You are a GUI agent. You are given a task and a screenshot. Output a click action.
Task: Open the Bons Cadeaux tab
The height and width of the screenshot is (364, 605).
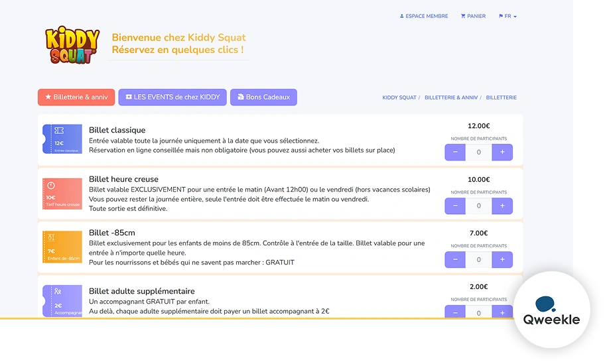tap(263, 97)
